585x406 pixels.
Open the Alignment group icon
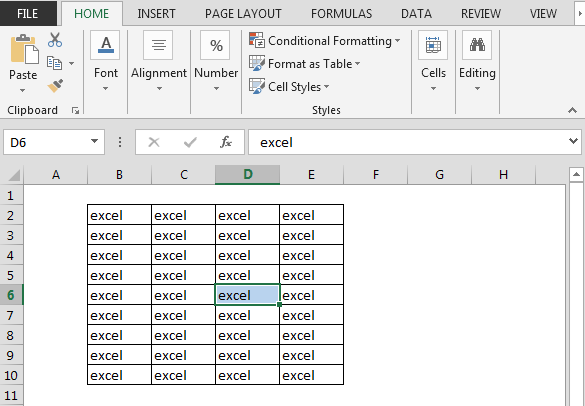tap(159, 45)
